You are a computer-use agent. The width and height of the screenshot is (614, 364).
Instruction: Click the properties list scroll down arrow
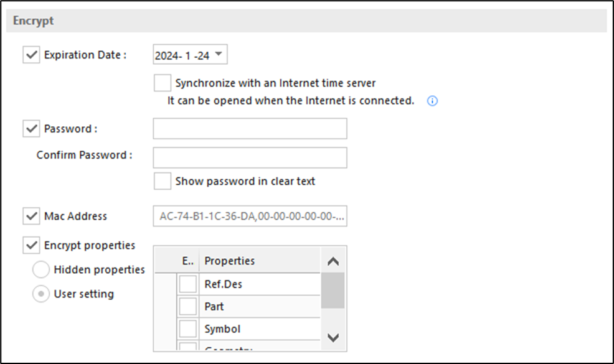[x=333, y=337]
